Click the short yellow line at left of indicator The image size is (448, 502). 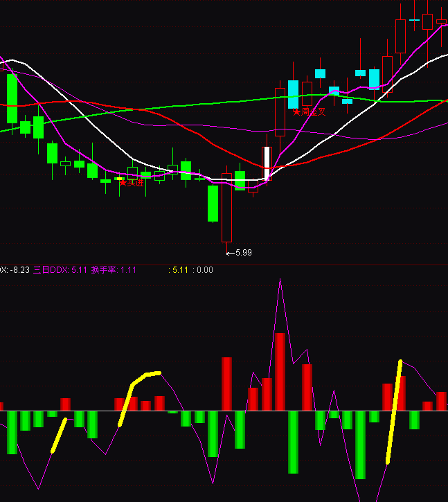coord(59,436)
